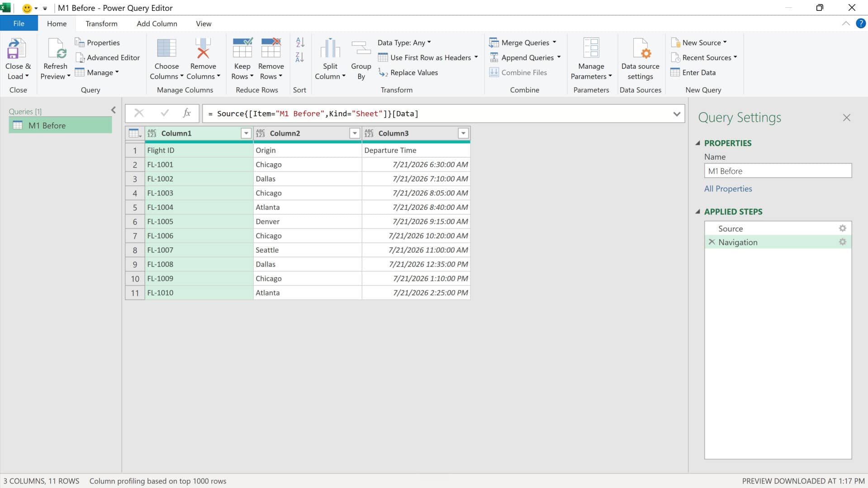
Task: Click Enter Data
Action: pyautogui.click(x=693, y=72)
